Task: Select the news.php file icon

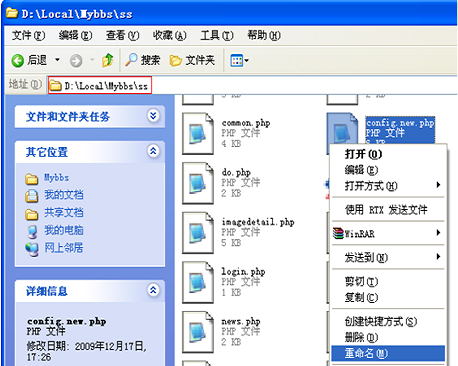Action: [198, 332]
